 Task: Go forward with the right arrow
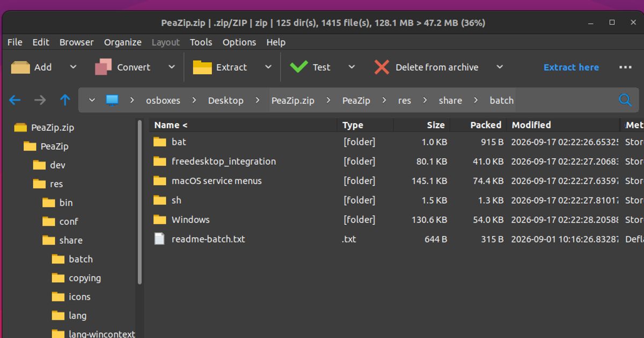click(x=40, y=100)
